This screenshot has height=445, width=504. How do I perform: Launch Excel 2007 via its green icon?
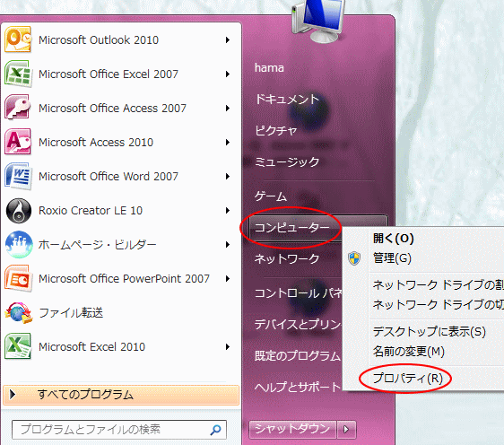click(x=18, y=74)
